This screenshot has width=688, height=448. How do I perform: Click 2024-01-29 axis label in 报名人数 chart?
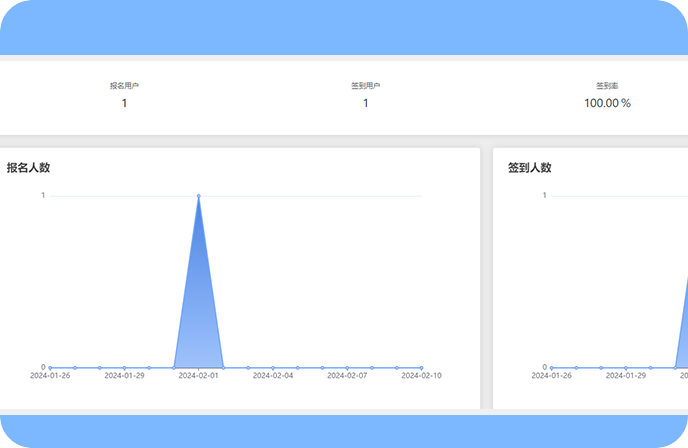[x=124, y=376]
